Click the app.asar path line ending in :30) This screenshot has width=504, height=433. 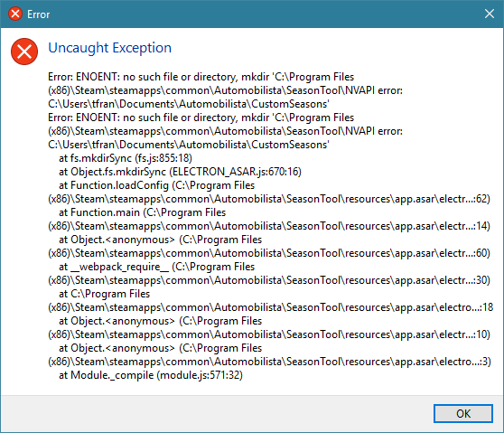coord(269,280)
